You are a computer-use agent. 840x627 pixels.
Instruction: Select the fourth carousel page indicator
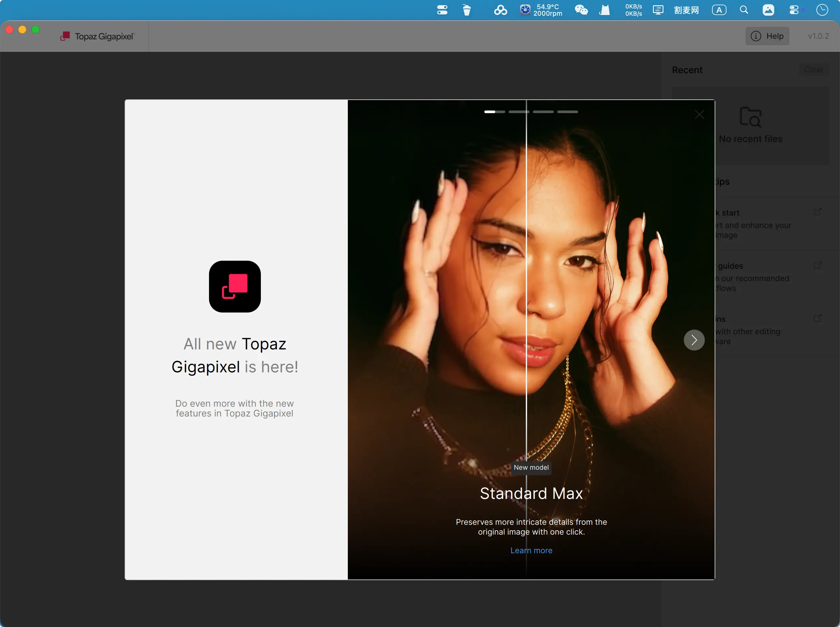pyautogui.click(x=567, y=112)
